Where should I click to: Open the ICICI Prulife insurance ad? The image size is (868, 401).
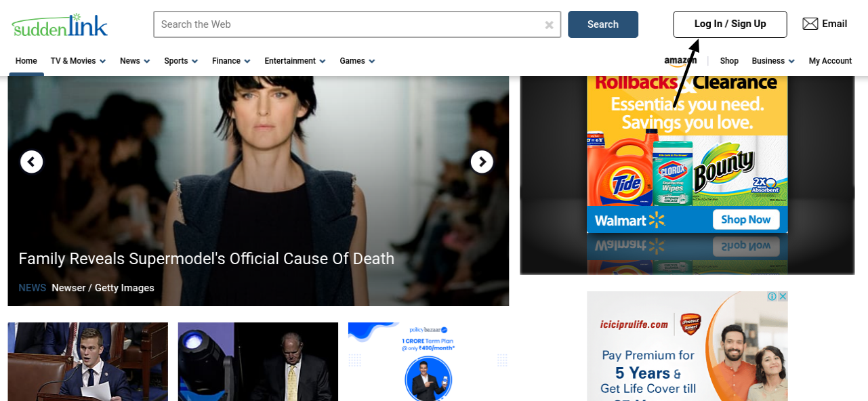click(687, 346)
